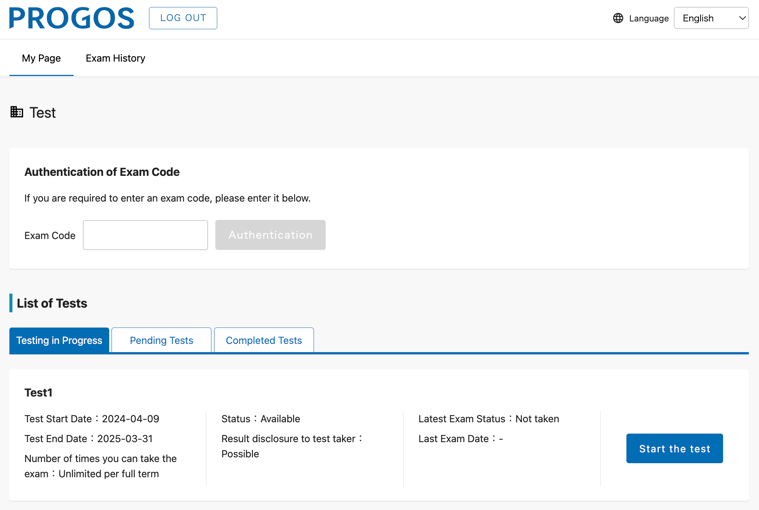Click the List of Tests heading

52,303
